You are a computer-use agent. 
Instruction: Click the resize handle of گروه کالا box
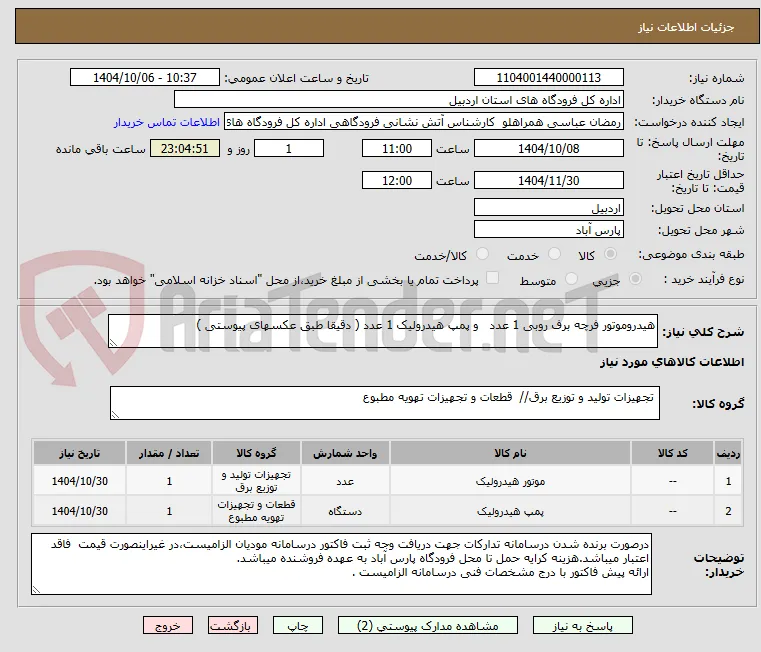tap(115, 415)
